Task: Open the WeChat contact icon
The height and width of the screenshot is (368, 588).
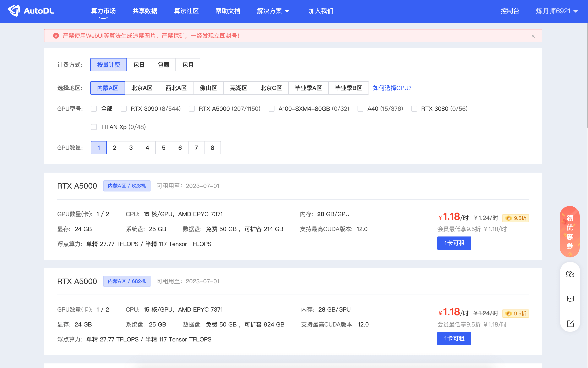Action: 570,274
